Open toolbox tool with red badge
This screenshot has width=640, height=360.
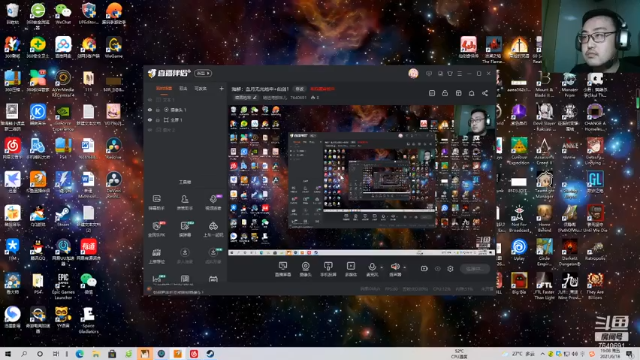[x=157, y=229]
